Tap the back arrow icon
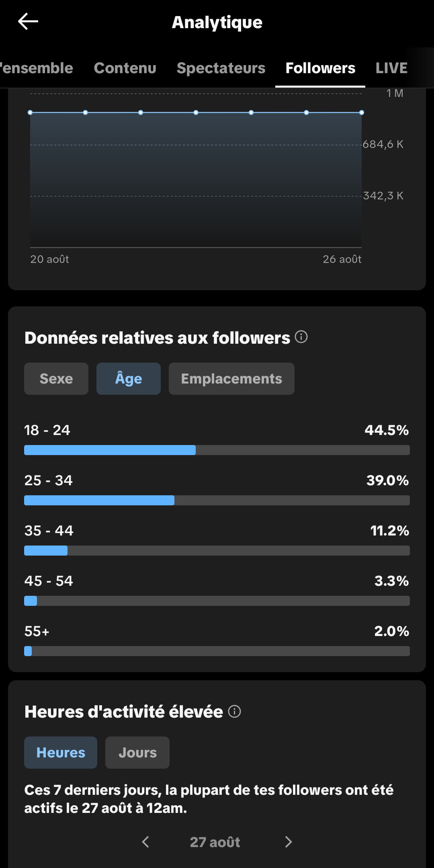434x868 pixels. 28,21
